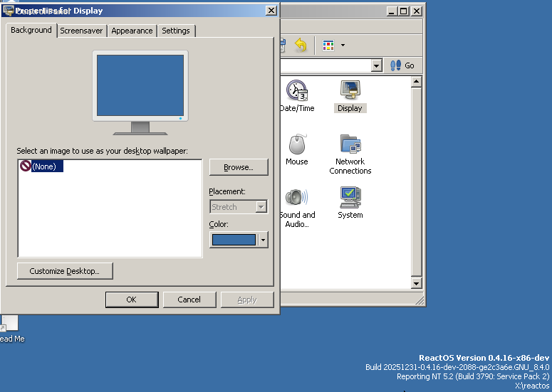Click the undo arrow toolbar icon
The image size is (552, 392).
pos(301,45)
